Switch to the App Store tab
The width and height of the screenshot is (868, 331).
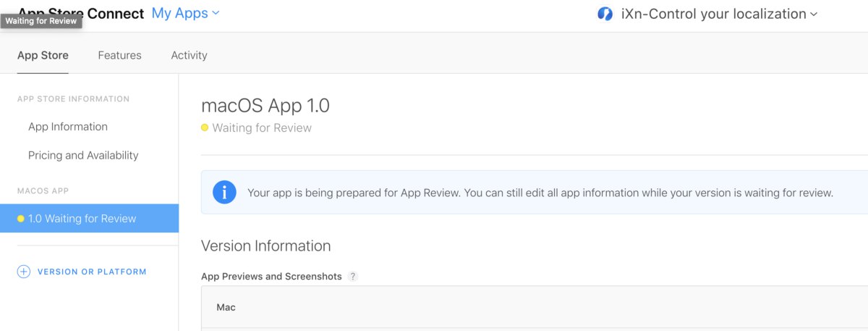coord(43,55)
